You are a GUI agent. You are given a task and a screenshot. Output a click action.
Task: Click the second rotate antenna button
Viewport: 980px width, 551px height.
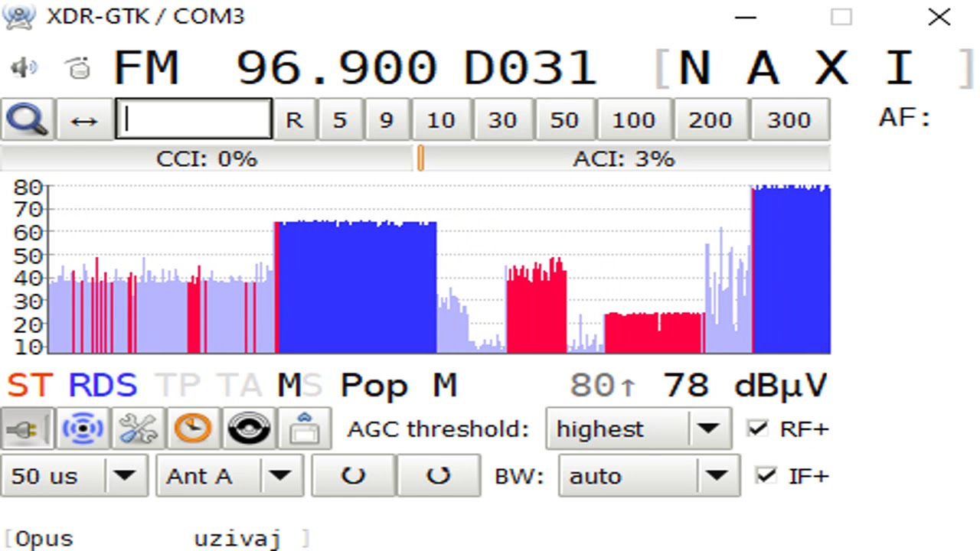pyautogui.click(x=439, y=476)
